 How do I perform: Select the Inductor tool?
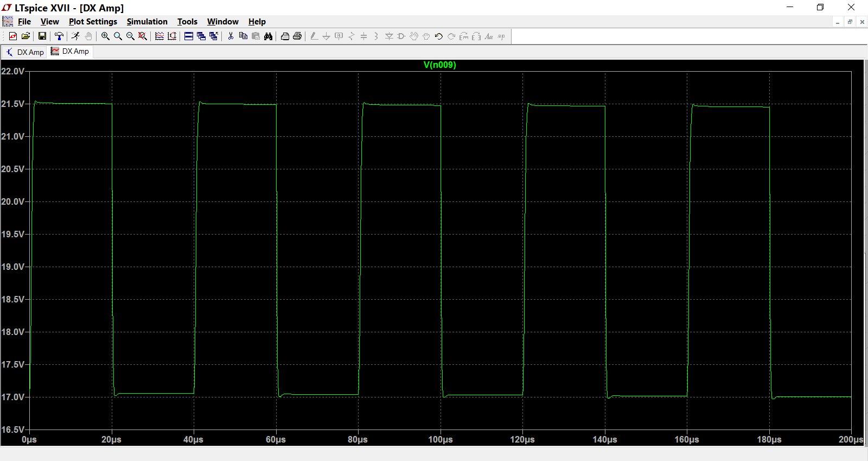[376, 36]
